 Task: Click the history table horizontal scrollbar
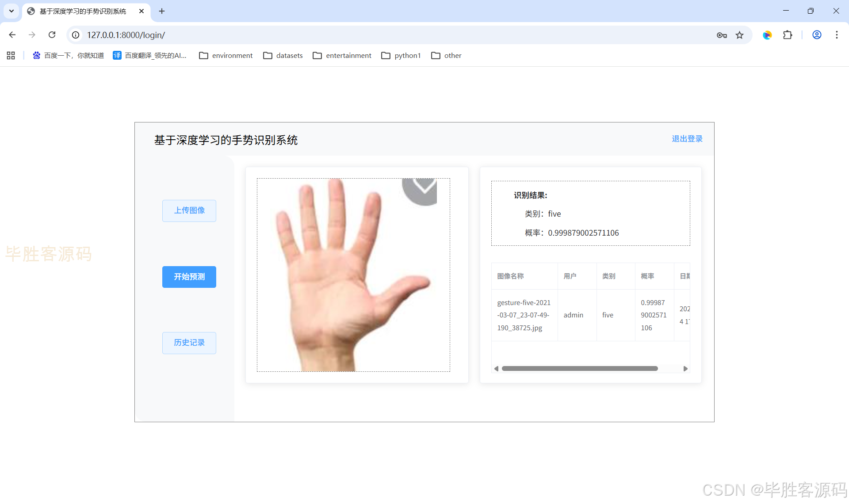pos(579,368)
